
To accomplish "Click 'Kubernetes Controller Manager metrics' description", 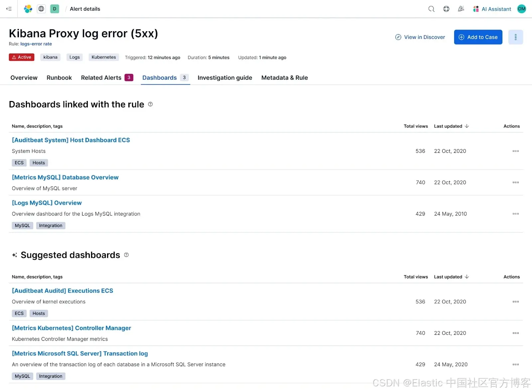I will 60,339.
